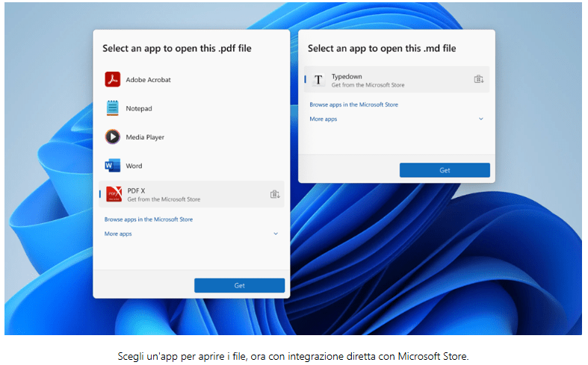The height and width of the screenshot is (365, 588).
Task: Select the Adobe Acrobat app icon
Action: coord(113,79)
